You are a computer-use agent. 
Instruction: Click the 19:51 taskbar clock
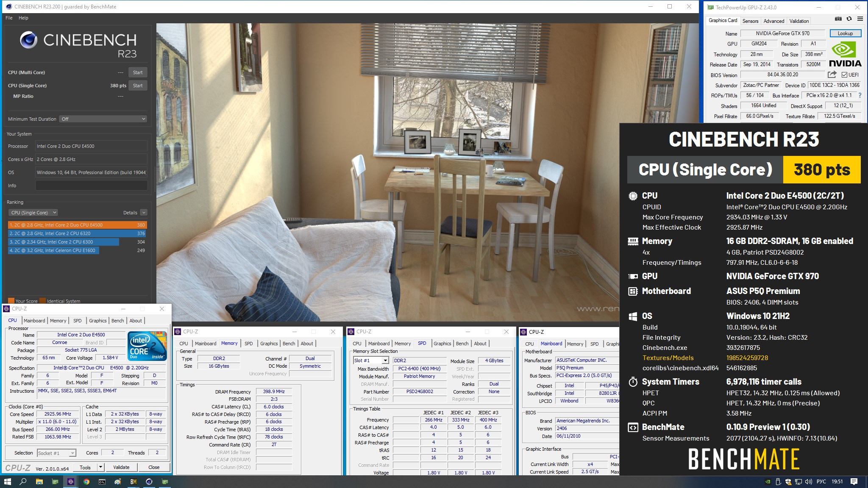coord(837,482)
